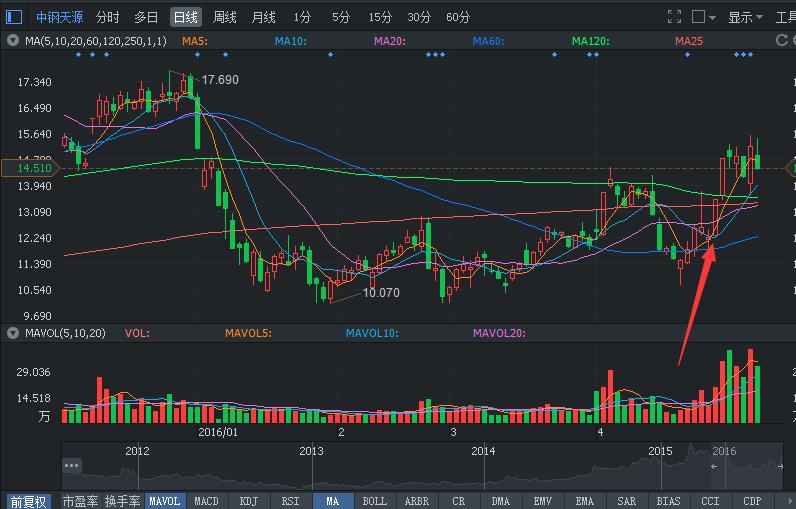This screenshot has width=796, height=509.
Task: Open the 工具 tools menu
Action: tap(785, 17)
